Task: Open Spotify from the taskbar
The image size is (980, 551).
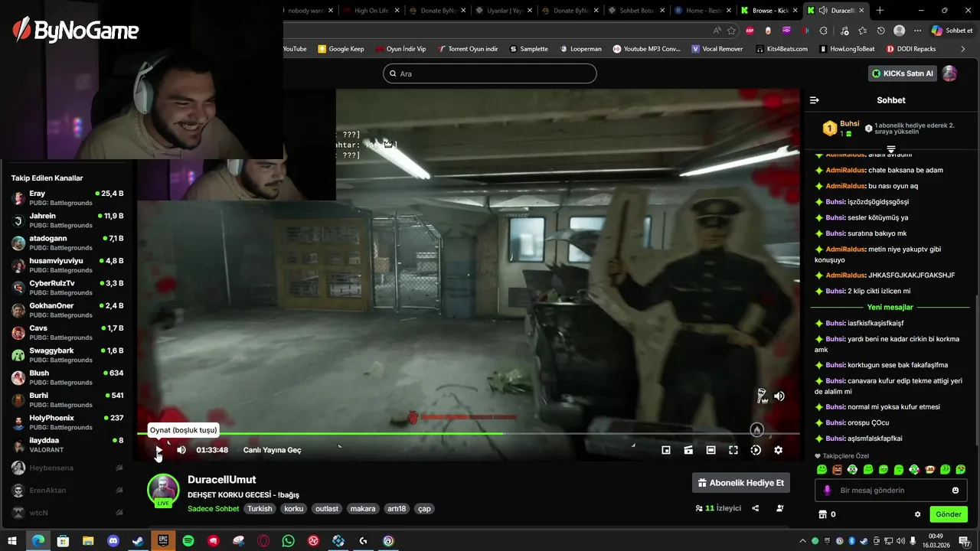Action: [x=188, y=541]
